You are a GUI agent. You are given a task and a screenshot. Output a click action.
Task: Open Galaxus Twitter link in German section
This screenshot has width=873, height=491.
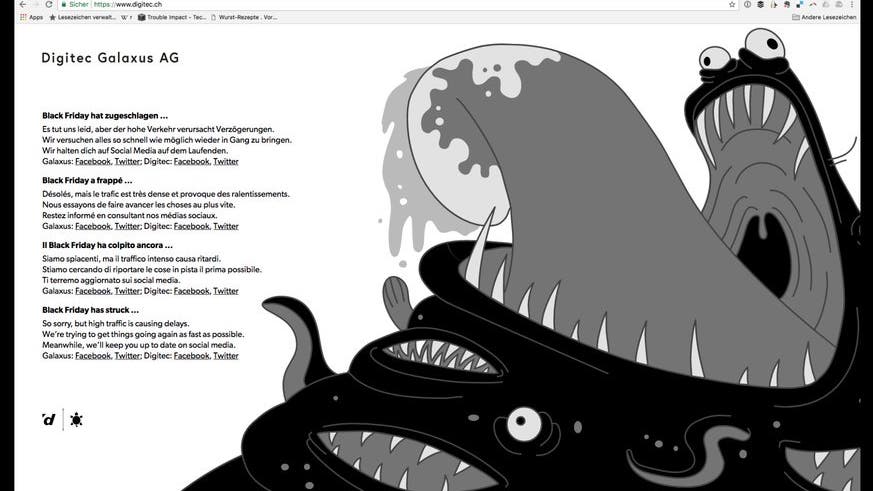point(127,161)
